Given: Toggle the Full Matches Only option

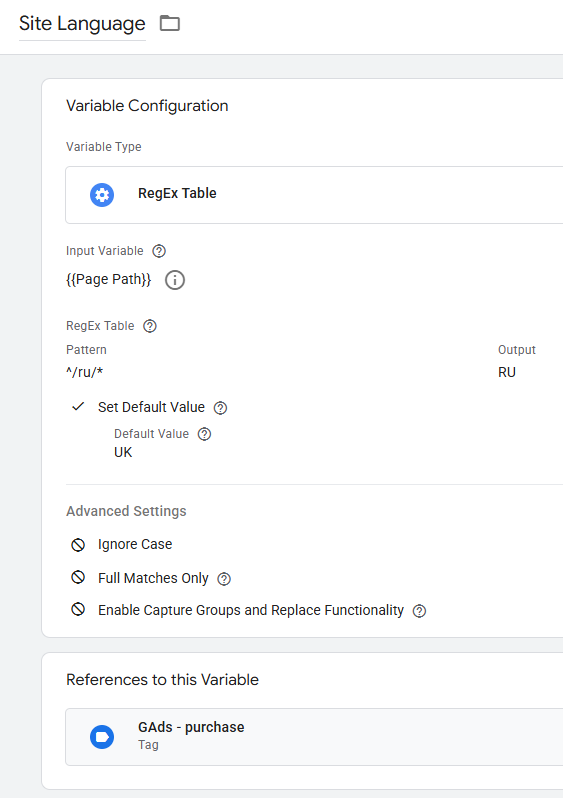Looking at the screenshot, I should [x=78, y=577].
